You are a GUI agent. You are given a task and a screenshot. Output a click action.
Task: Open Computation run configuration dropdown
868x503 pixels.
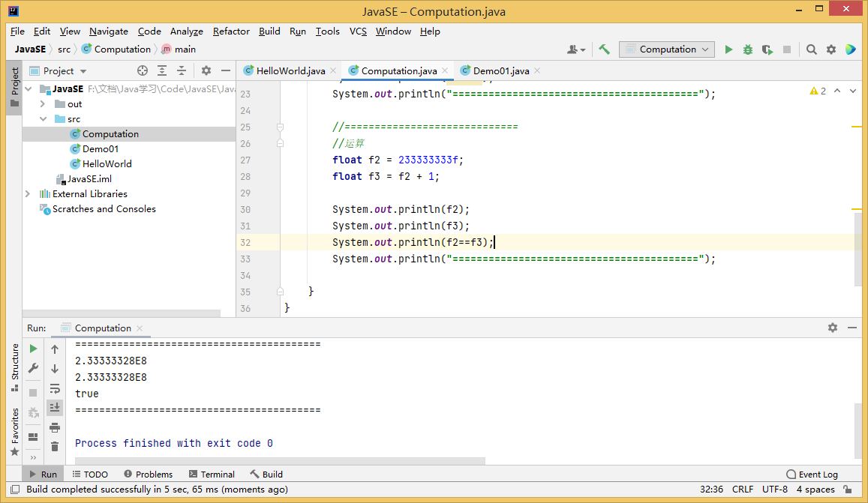[x=666, y=49]
